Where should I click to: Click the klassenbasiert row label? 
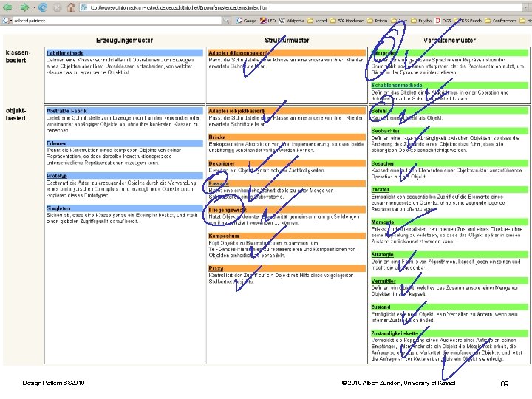[x=18, y=56]
